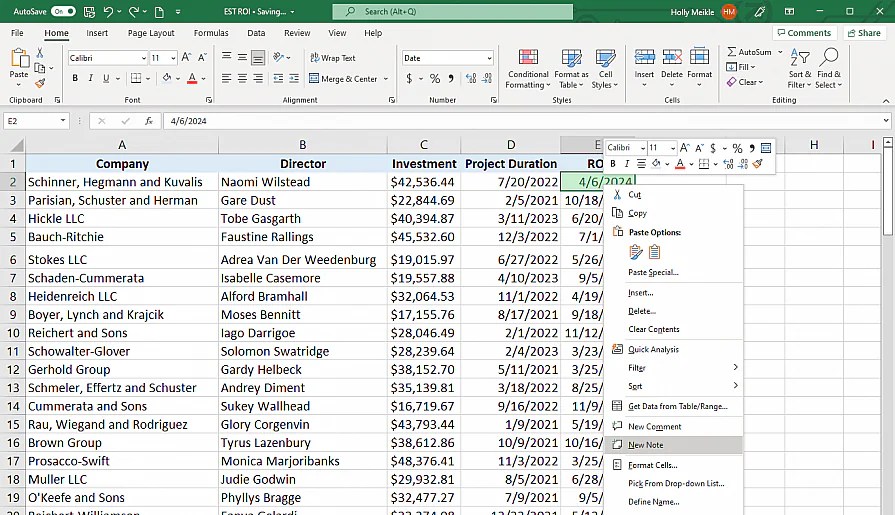895x515 pixels.
Task: Apply percent style in ribbon Number group
Action: pyautogui.click(x=435, y=78)
